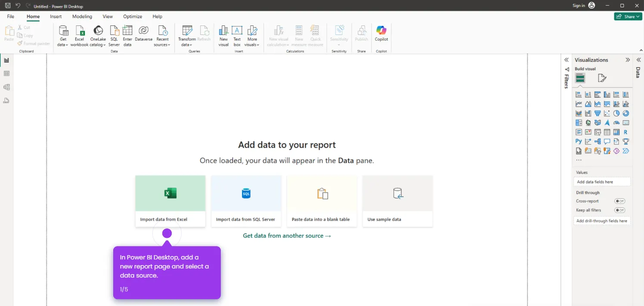Switch to the Modeling ribbon tab

[x=82, y=16]
